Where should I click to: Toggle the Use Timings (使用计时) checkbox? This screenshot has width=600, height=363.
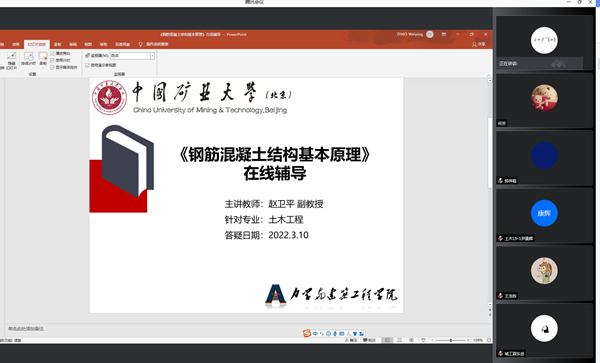tap(52, 60)
